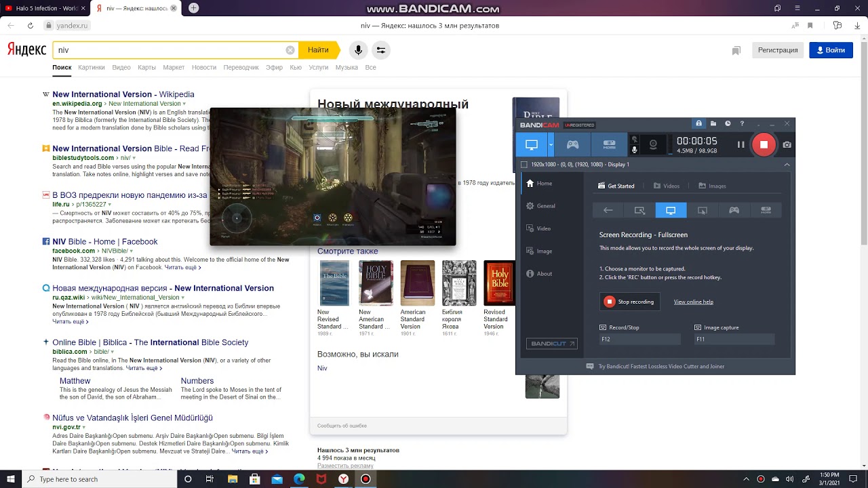Image resolution: width=868 pixels, height=488 pixels.
Task: Select Bandicam screen recording mode icon
Action: [x=532, y=144]
